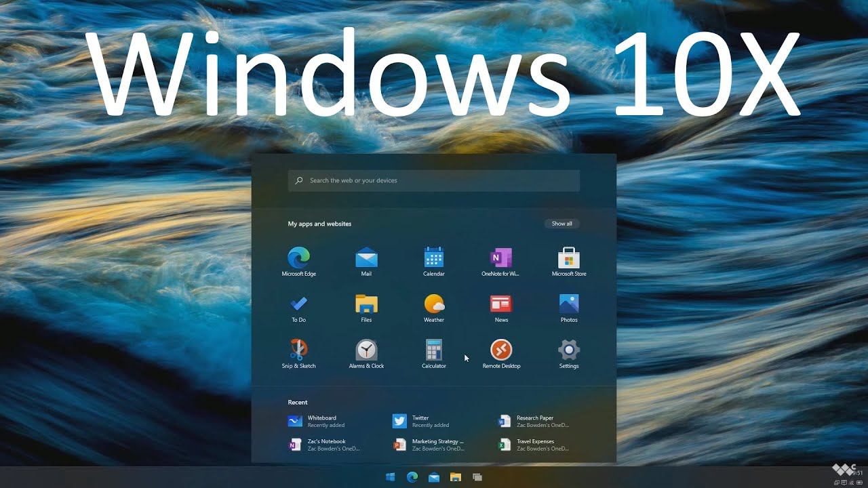Open the Travel Expenses spreadsheet
Viewport: 868px width, 488px height.
(533, 445)
